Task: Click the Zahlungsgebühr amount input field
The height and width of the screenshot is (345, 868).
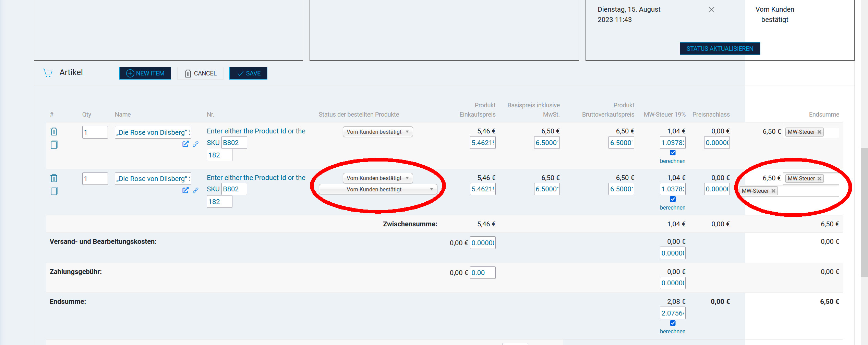Action: click(482, 273)
